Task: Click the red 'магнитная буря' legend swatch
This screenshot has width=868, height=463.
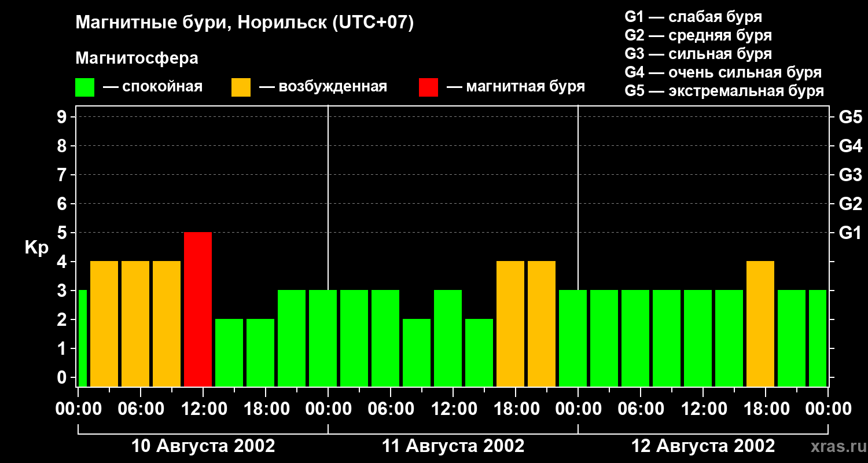Action: (428, 87)
